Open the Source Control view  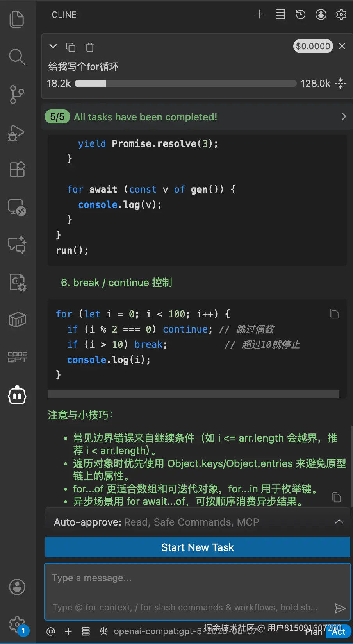click(x=17, y=95)
